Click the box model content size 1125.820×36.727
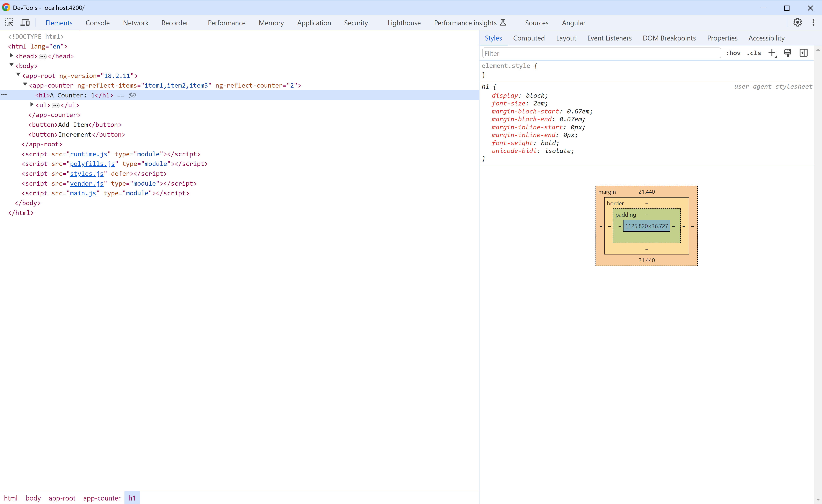 (x=646, y=226)
